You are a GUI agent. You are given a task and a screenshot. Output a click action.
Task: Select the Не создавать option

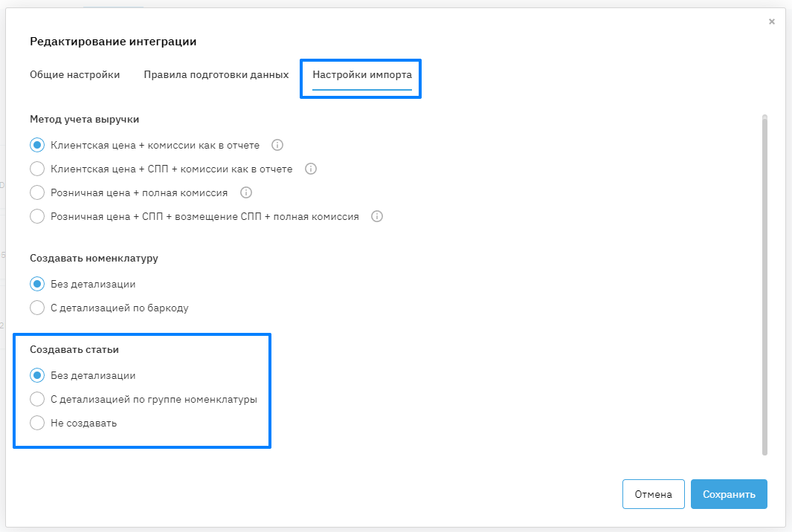click(37, 423)
